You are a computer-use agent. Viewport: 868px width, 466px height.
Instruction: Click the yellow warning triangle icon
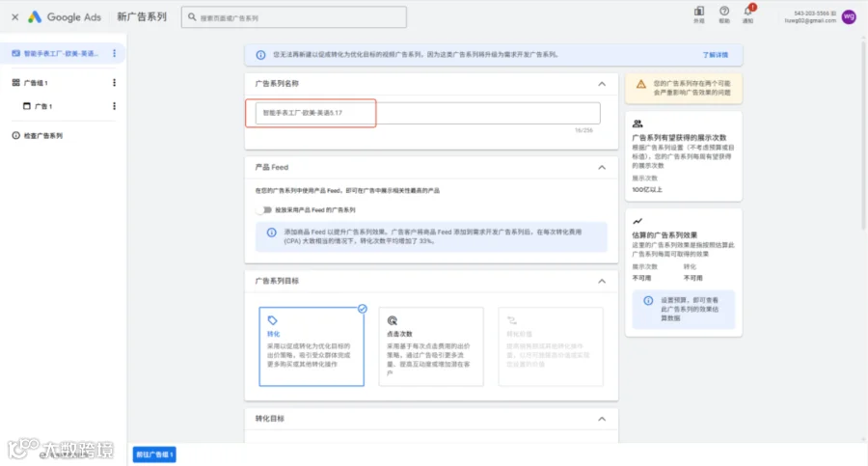point(640,84)
